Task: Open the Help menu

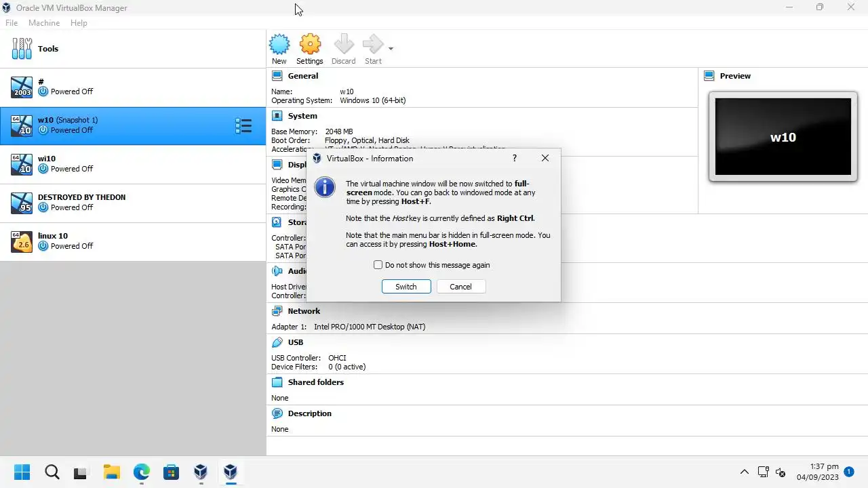Action: click(x=79, y=23)
